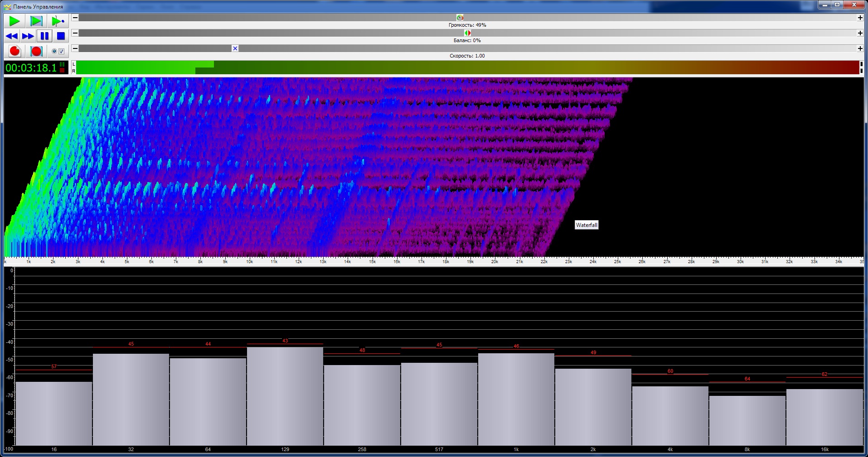Viewport: 868px width, 457px height.
Task: Click the blue Fast Forward button
Action: coord(28,36)
